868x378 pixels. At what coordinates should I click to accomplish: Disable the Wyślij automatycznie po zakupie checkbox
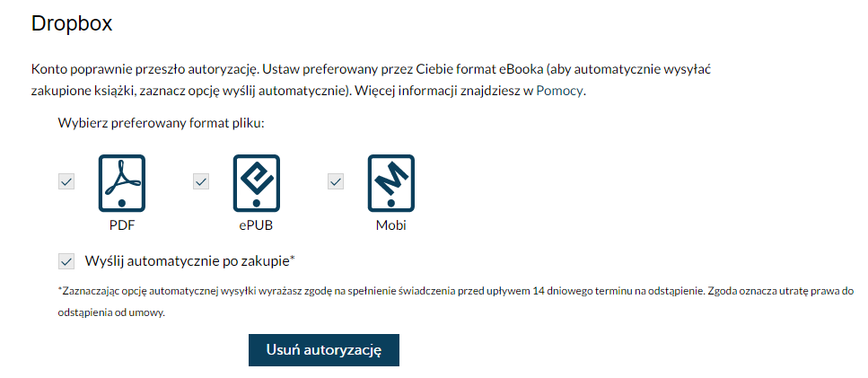click(x=66, y=261)
